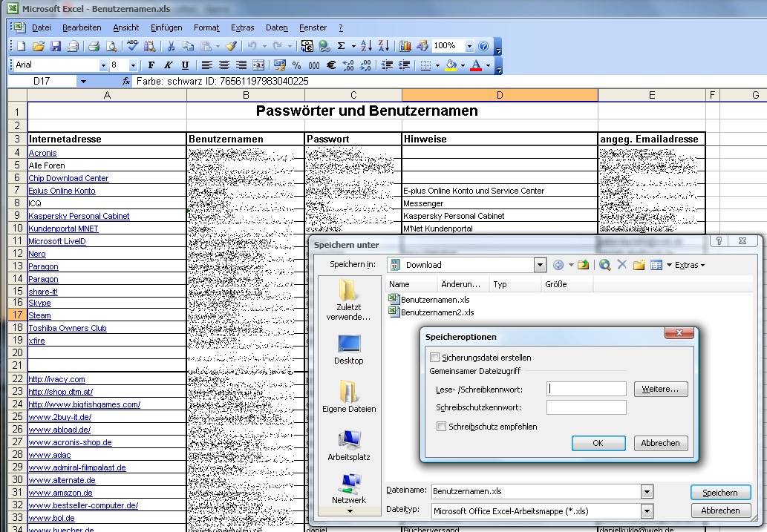Open the font name Arial dropdown
This screenshot has width=767, height=532.
pos(103,65)
